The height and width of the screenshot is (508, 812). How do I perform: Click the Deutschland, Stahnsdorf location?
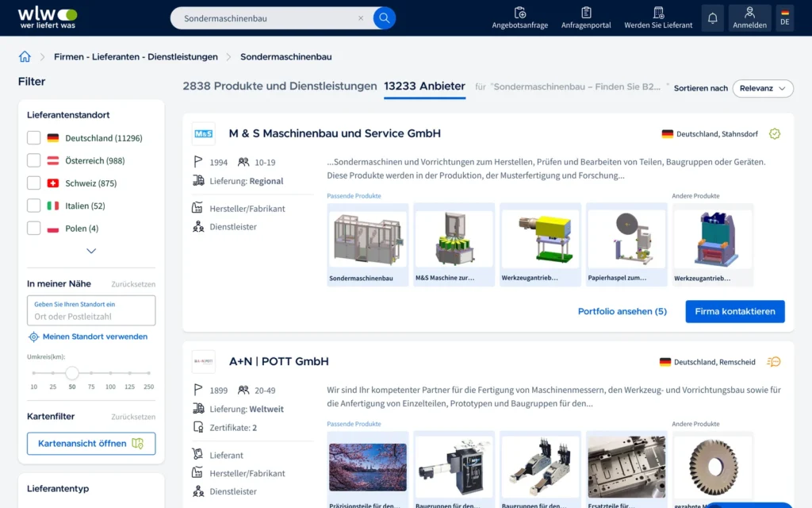pyautogui.click(x=717, y=133)
